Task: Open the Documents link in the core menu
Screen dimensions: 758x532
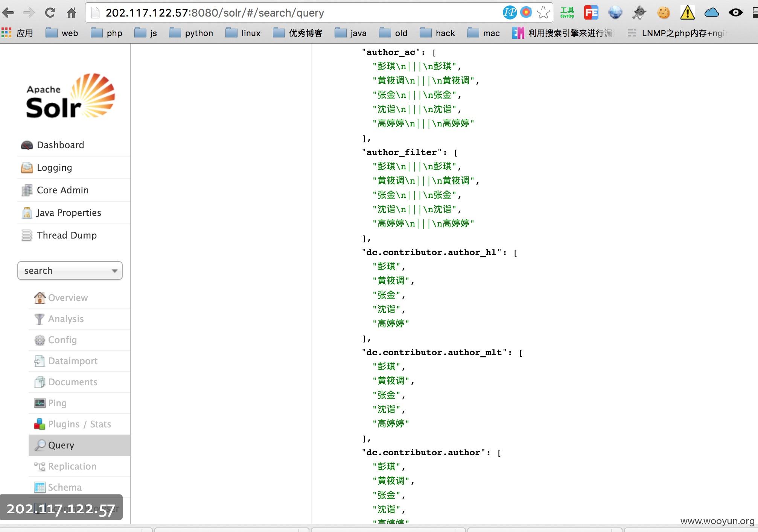Action: coord(73,382)
